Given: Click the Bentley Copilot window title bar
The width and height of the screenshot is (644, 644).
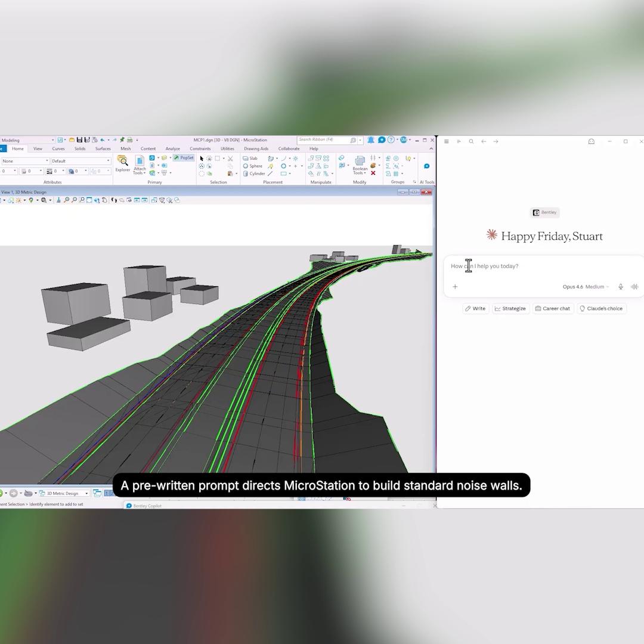Looking at the screenshot, I should [x=279, y=506].
